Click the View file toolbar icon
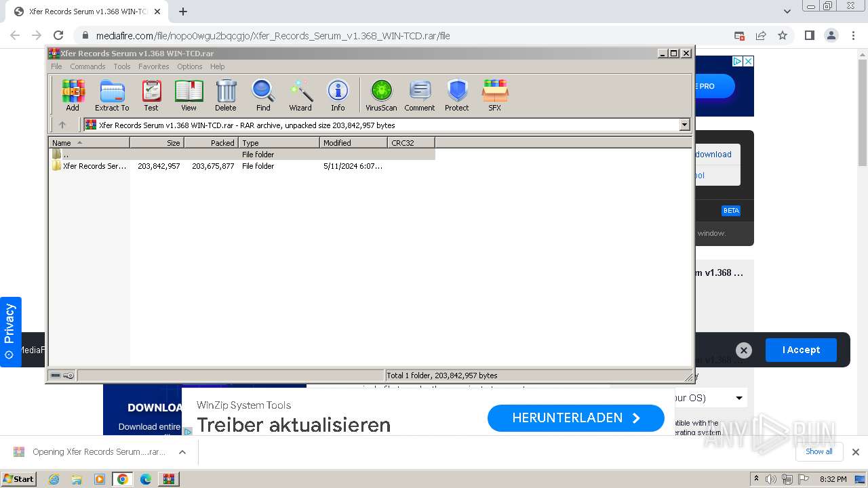Image resolution: width=868 pixels, height=488 pixels. click(x=189, y=95)
